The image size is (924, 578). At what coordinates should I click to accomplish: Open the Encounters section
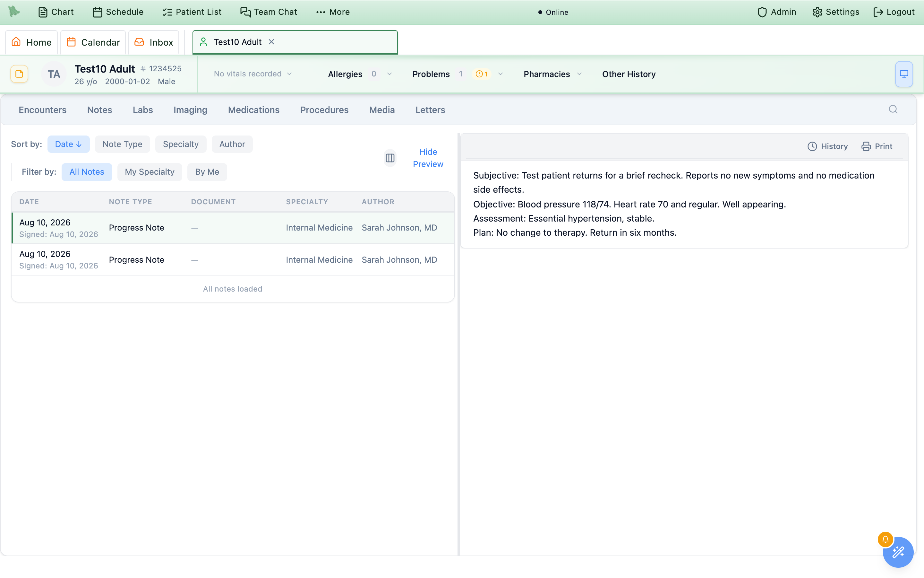[x=42, y=110]
